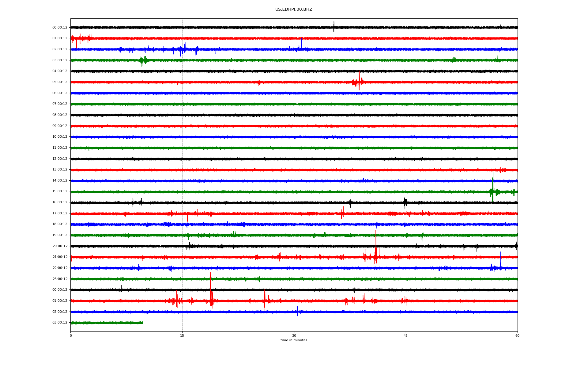The width and height of the screenshot is (588, 368).
Task: Click the blue spike near the end of the 22:00:12 trace
Action: click(x=501, y=261)
